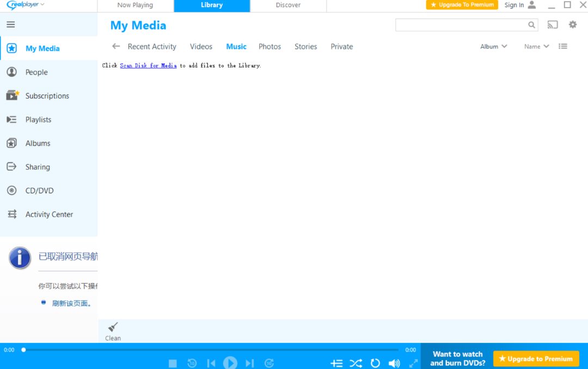Click the Upgrade To Premium button
This screenshot has height=369, width=588.
point(462,4)
